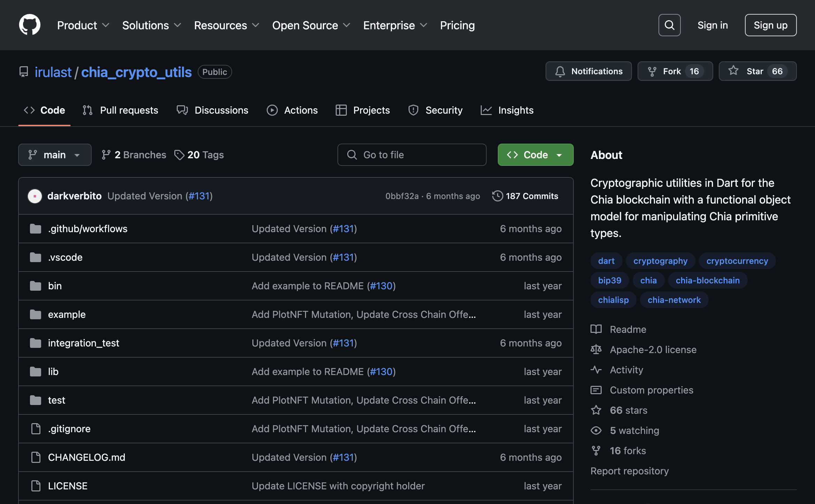Go to the Actions tab
Viewport: 815px width, 504px height.
292,110
